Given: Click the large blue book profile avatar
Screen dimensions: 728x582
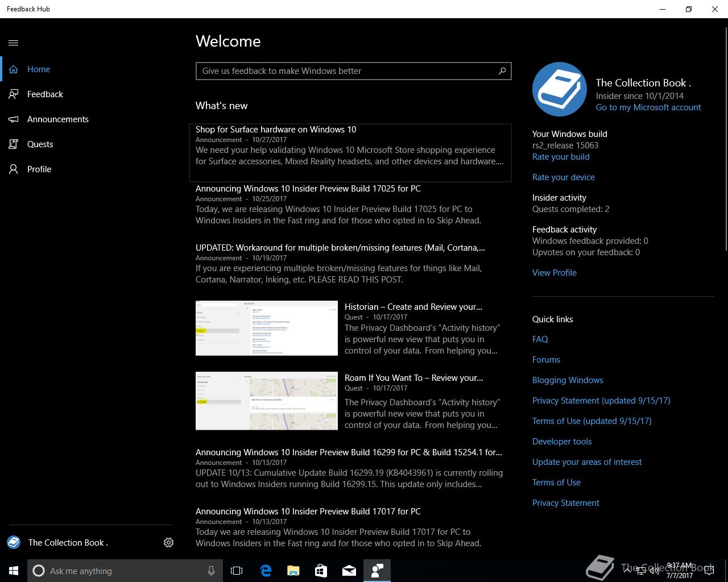Looking at the screenshot, I should tap(560, 89).
